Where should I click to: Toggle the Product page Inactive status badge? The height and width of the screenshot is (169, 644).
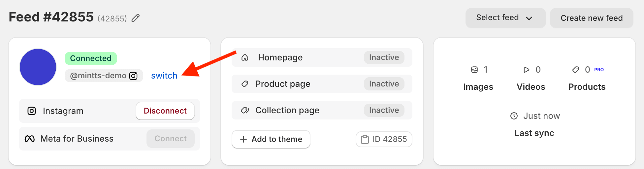(384, 84)
